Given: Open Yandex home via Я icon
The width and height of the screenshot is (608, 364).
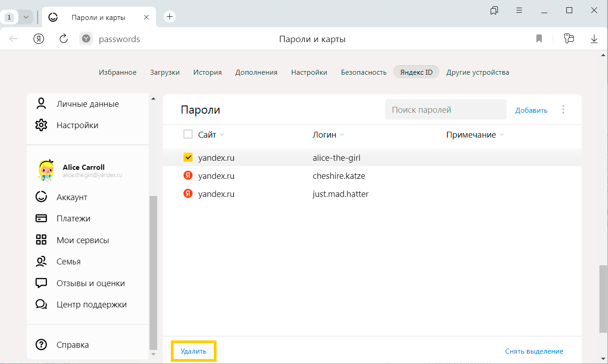Looking at the screenshot, I should click(39, 39).
